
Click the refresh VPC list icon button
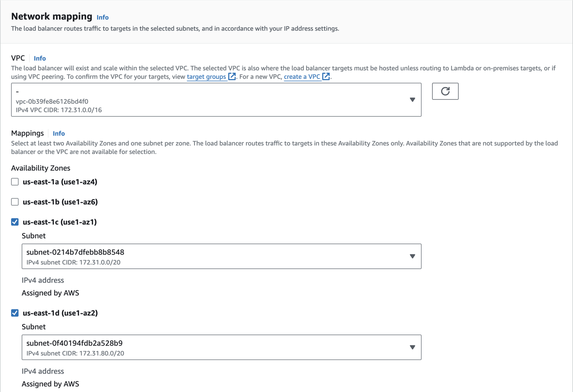(x=445, y=91)
